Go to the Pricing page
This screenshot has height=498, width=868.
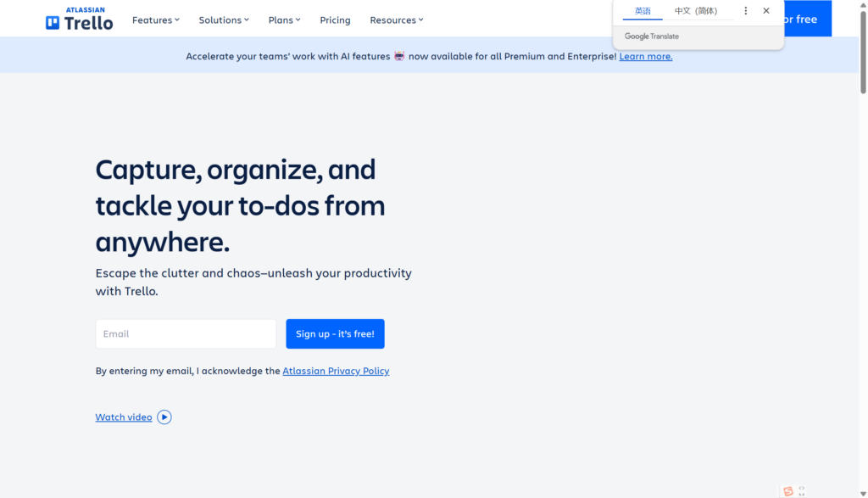click(x=335, y=20)
